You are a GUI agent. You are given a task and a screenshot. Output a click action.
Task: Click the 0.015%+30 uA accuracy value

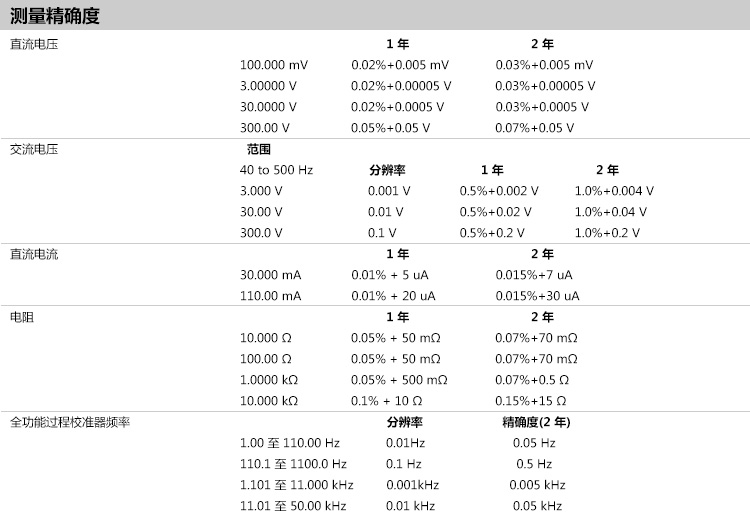coord(537,296)
